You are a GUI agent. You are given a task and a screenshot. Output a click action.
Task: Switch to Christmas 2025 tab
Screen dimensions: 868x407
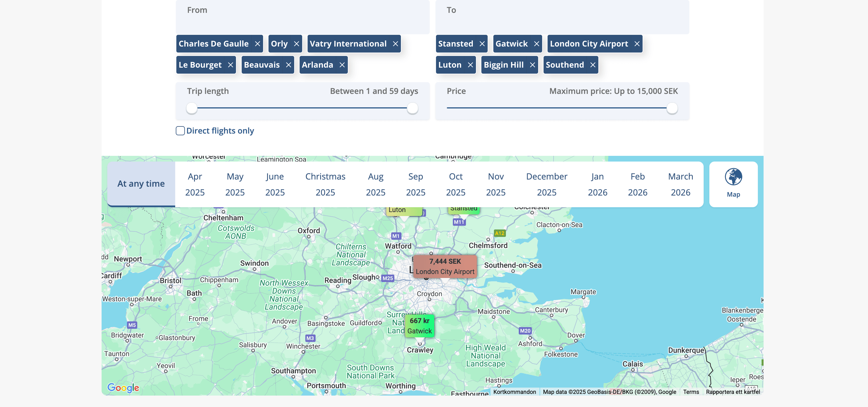325,184
